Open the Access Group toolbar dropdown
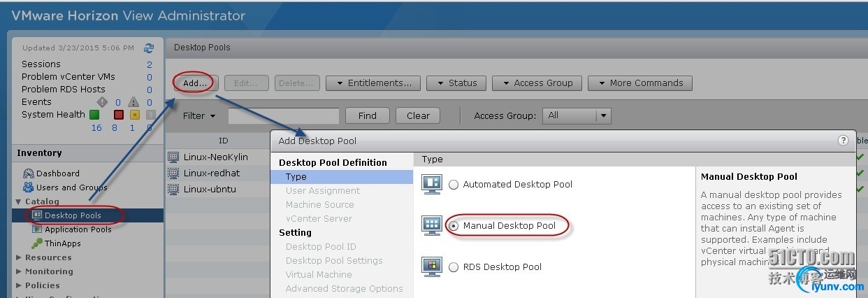 point(537,83)
